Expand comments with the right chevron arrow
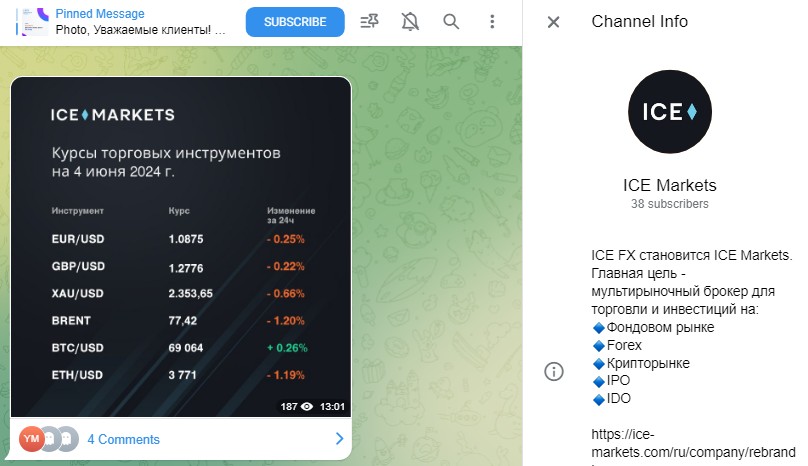The height and width of the screenshot is (466, 808). (338, 439)
